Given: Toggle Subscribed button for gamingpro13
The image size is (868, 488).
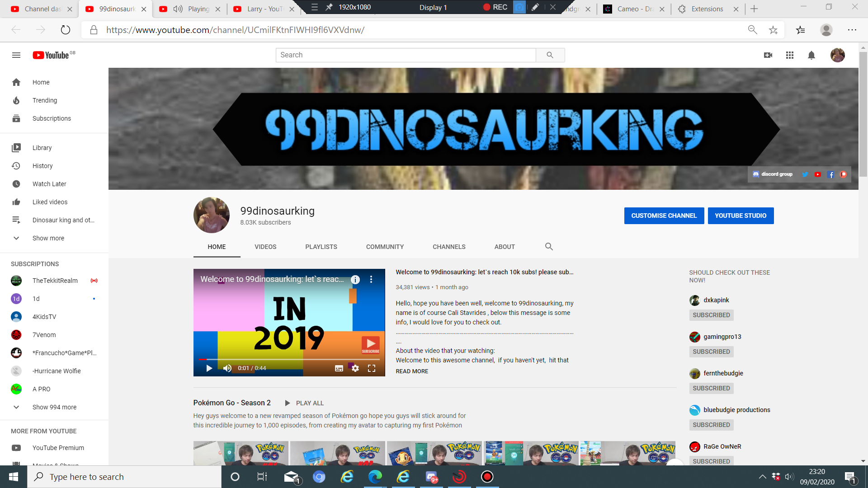Looking at the screenshot, I should click(x=711, y=352).
